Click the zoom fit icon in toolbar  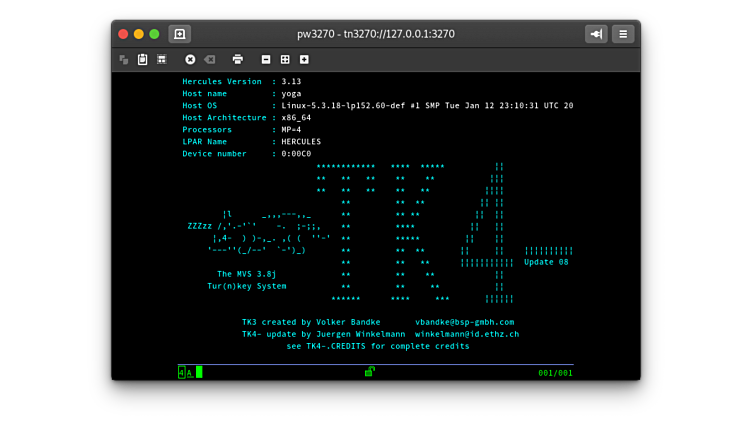285,60
